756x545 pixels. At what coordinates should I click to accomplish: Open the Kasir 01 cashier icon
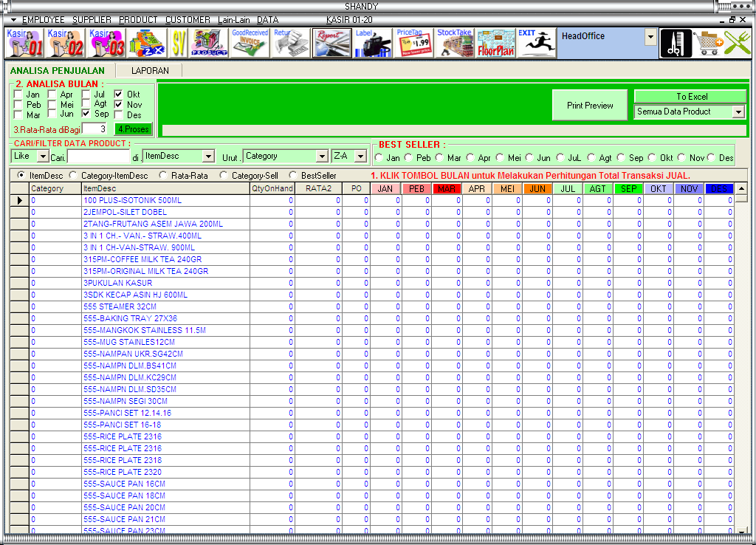(24, 43)
